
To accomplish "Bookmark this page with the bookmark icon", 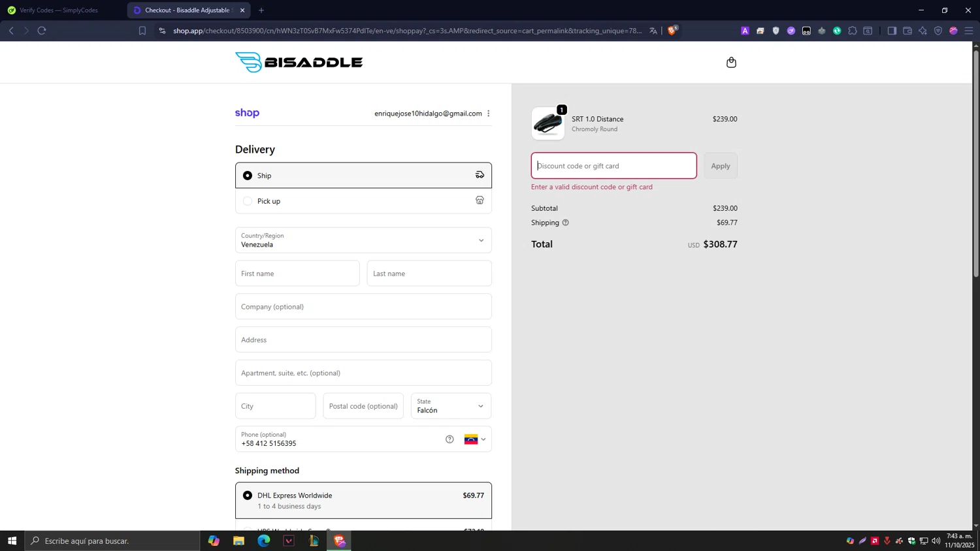I will tap(142, 31).
